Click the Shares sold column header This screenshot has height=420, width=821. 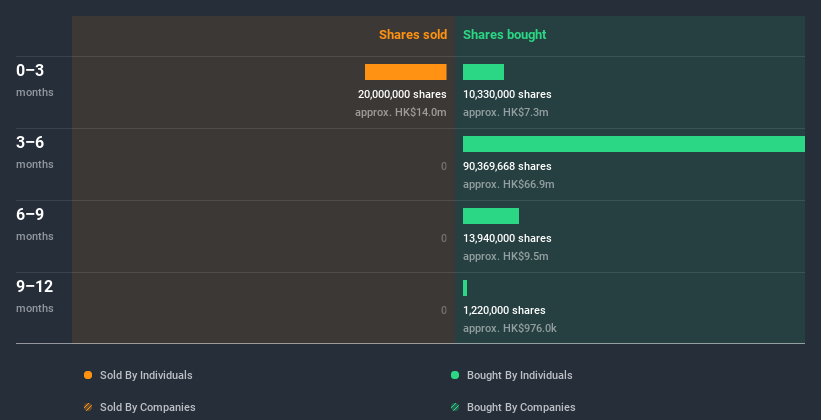[413, 35]
